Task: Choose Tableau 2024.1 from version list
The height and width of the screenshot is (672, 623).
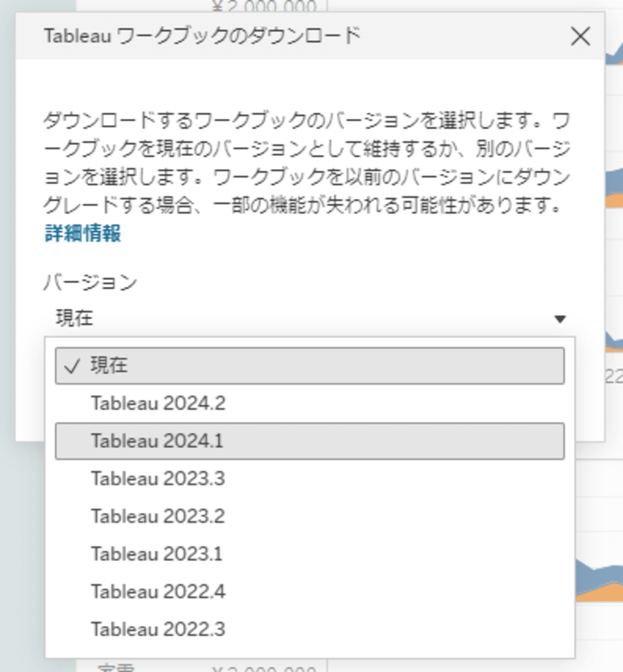Action: [310, 441]
